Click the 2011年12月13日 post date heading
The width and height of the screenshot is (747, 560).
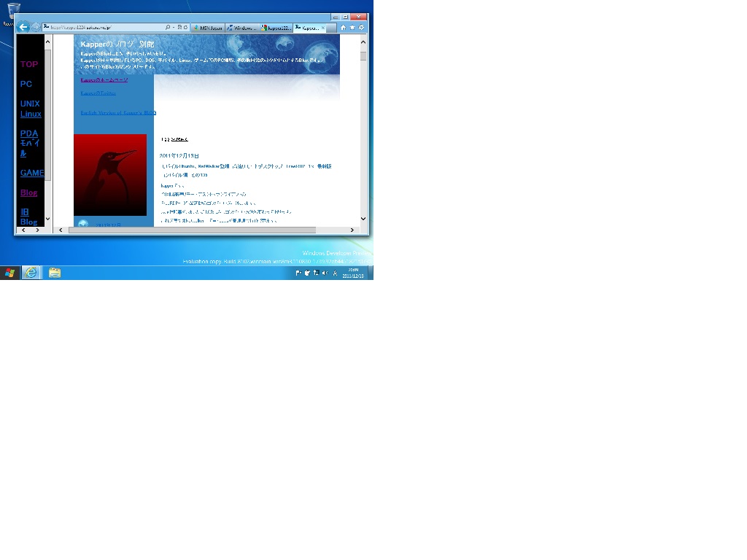point(179,156)
